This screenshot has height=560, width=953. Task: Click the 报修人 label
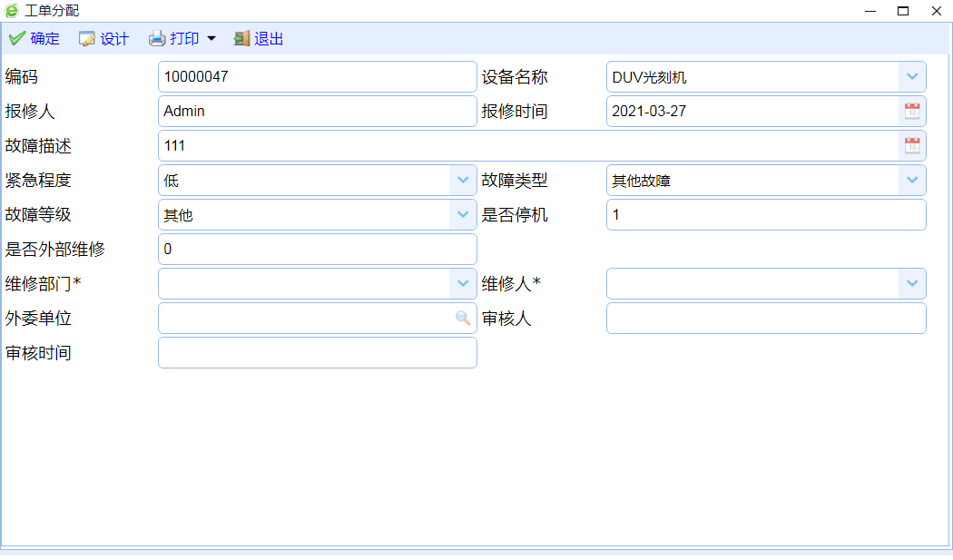pyautogui.click(x=30, y=112)
